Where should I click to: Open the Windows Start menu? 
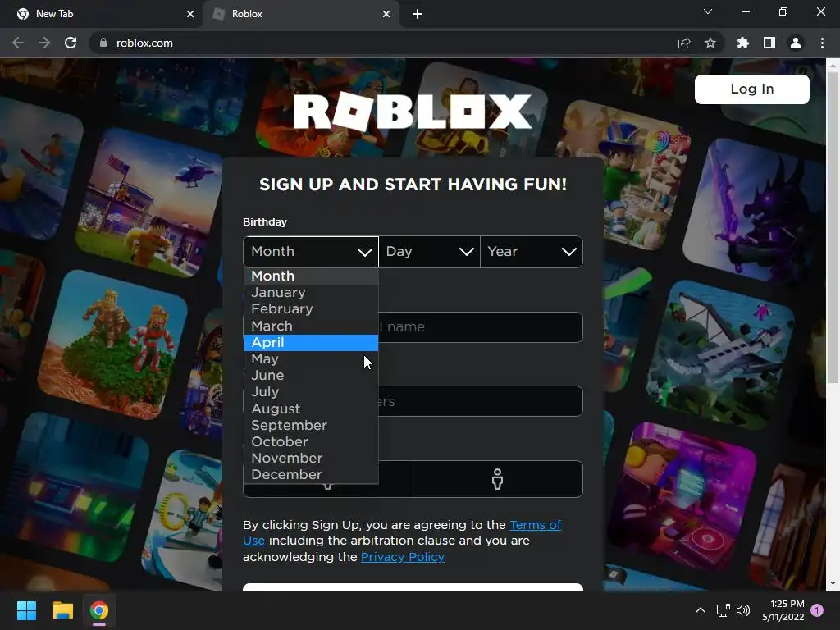tap(26, 610)
